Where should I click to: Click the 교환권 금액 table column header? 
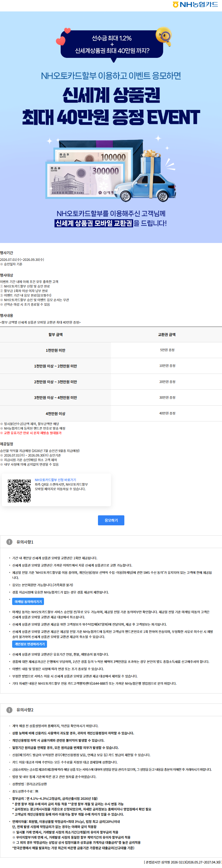167,334
